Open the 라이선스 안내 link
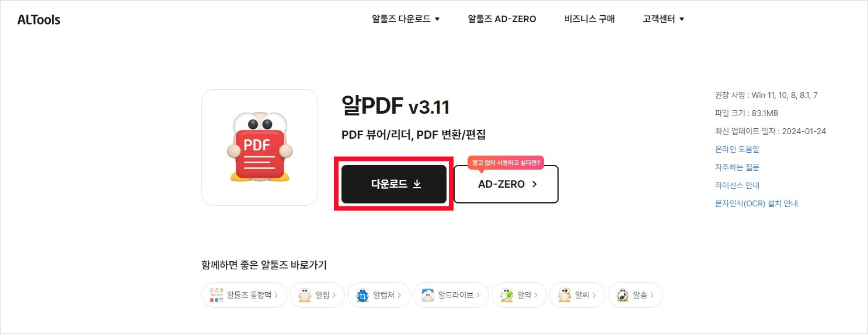The height and width of the screenshot is (334, 868). coord(737,185)
